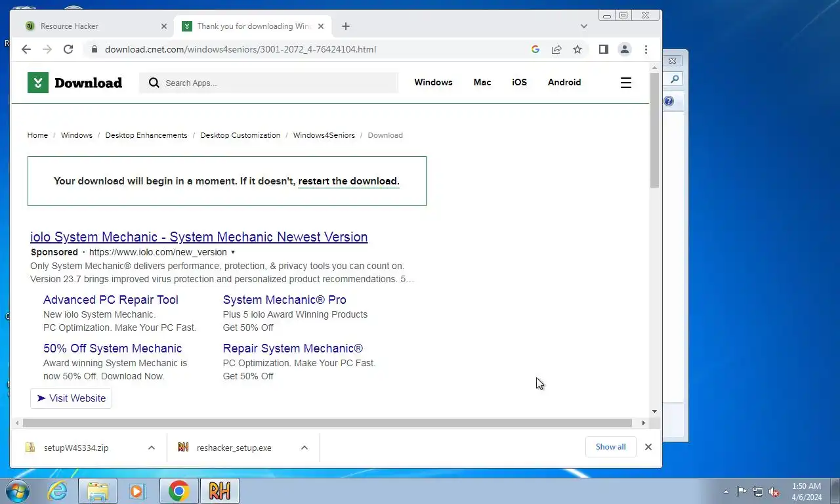Click scroll-right arrow on horizontal scrollbar
This screenshot has height=504, width=840.
click(644, 423)
